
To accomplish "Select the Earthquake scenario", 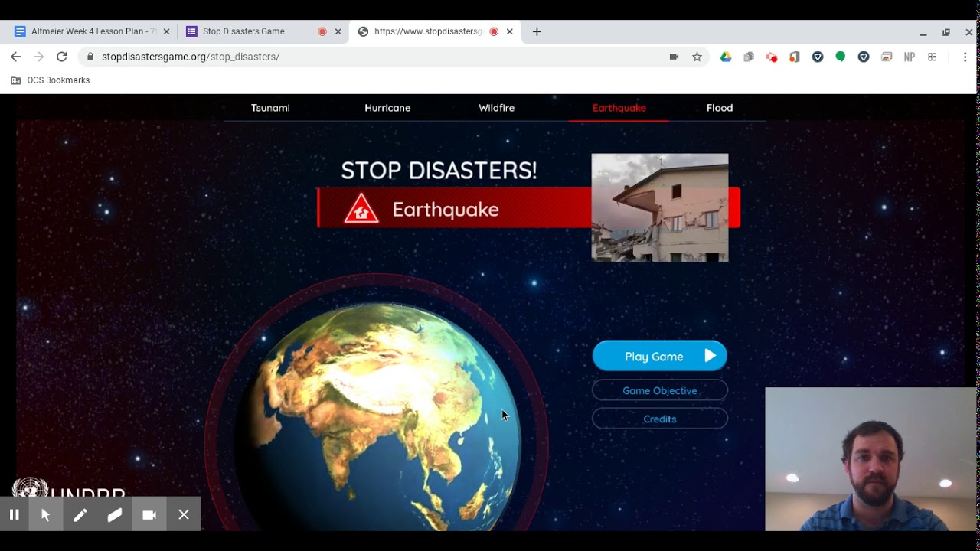I will [619, 108].
